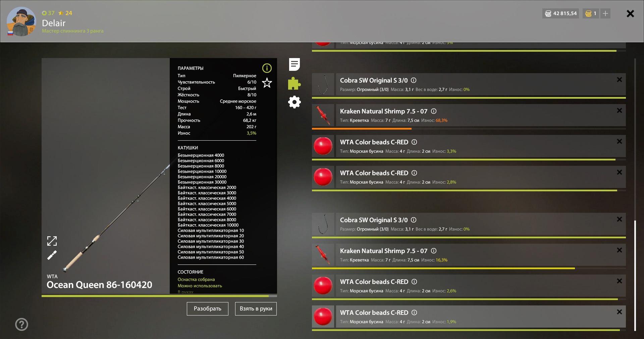Close the inventory screen with X
Screen dimensions: 644x339
coord(630,13)
